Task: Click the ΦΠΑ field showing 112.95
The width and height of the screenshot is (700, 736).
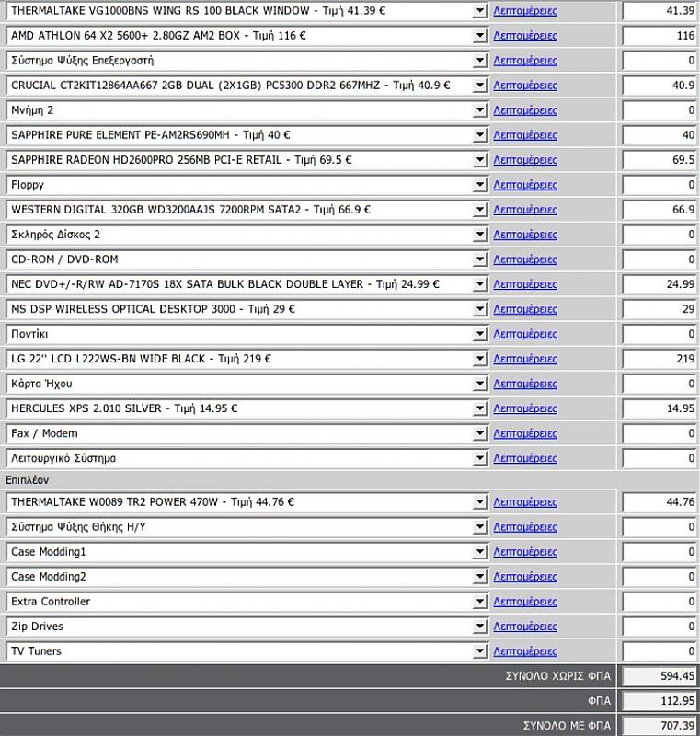Action: pyautogui.click(x=660, y=701)
